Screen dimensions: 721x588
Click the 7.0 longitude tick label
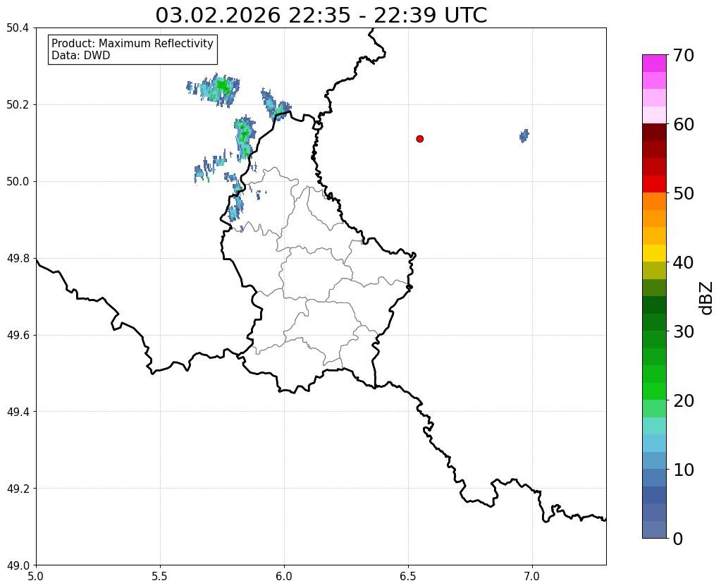[533, 576]
